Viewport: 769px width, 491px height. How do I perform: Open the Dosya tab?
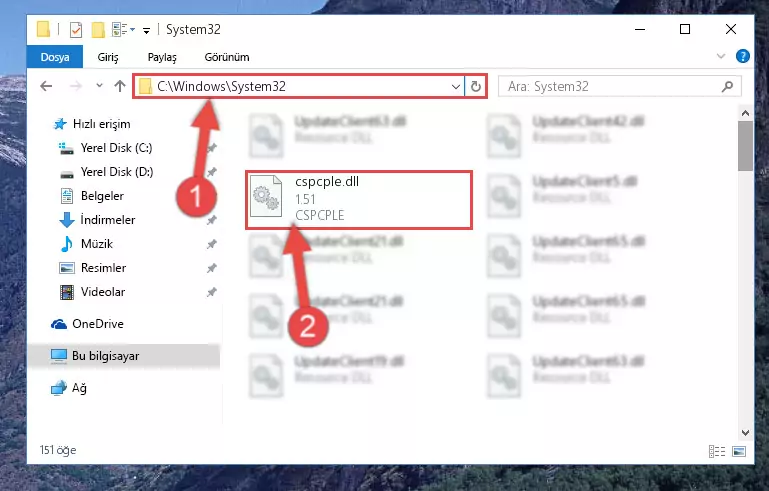[x=55, y=57]
